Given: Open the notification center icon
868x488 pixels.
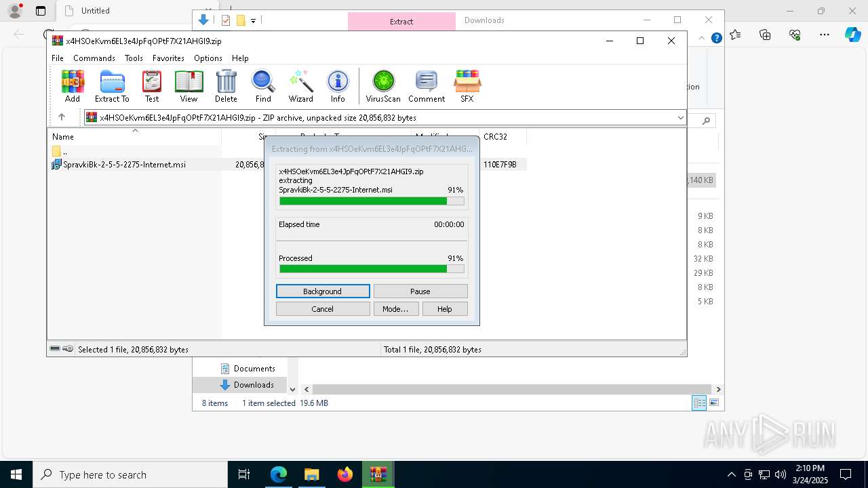Looking at the screenshot, I should click(x=846, y=474).
